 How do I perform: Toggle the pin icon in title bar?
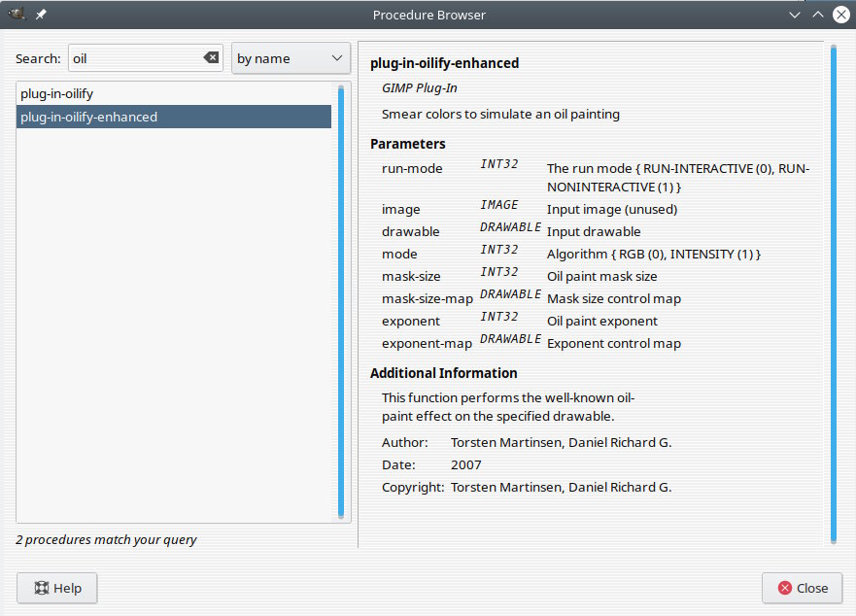(41, 15)
